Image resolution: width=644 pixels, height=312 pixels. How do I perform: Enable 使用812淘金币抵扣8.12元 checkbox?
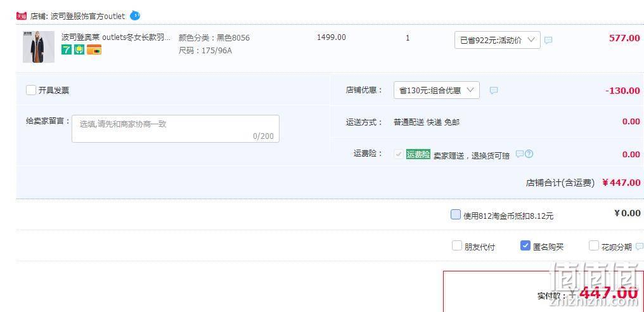pyautogui.click(x=456, y=214)
